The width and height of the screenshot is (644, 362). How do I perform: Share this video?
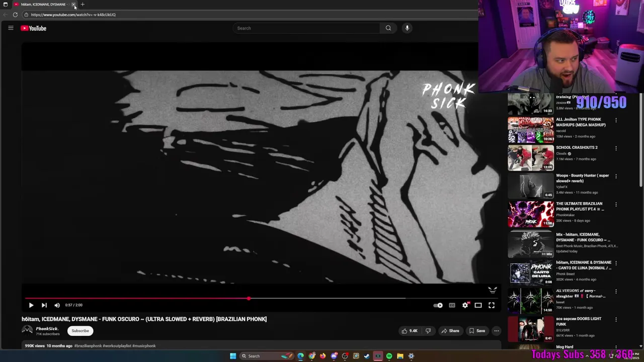(450, 331)
